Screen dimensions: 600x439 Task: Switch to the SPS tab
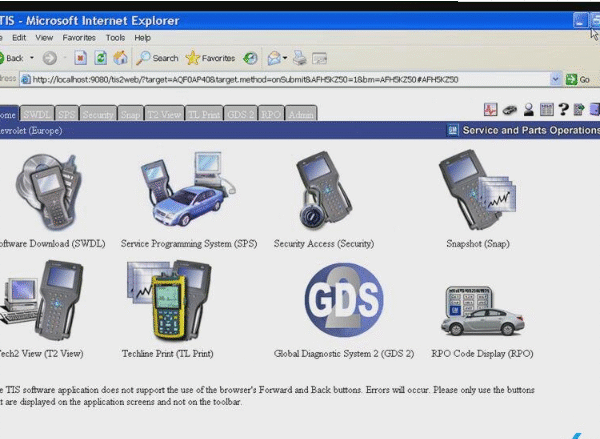pos(67,114)
